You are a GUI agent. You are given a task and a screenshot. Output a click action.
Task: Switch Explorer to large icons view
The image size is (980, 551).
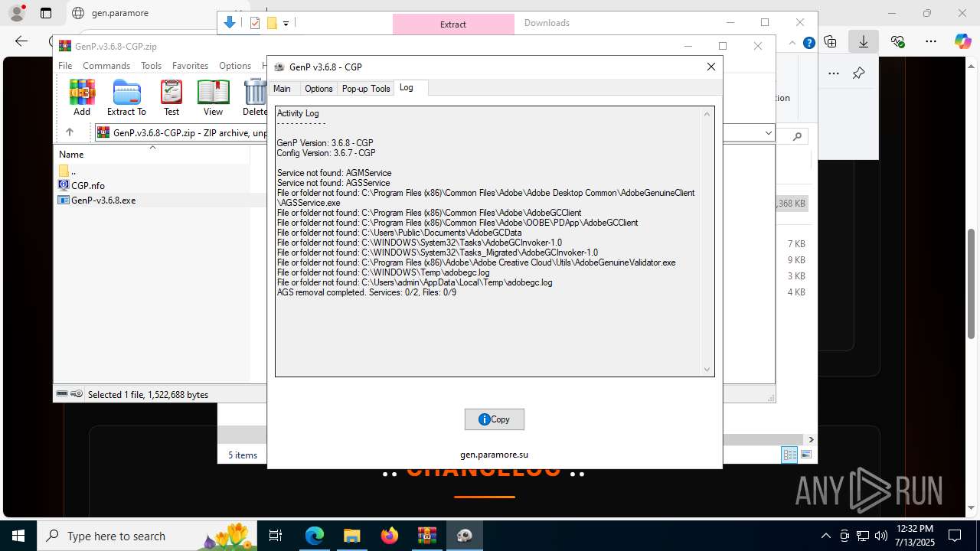(805, 455)
